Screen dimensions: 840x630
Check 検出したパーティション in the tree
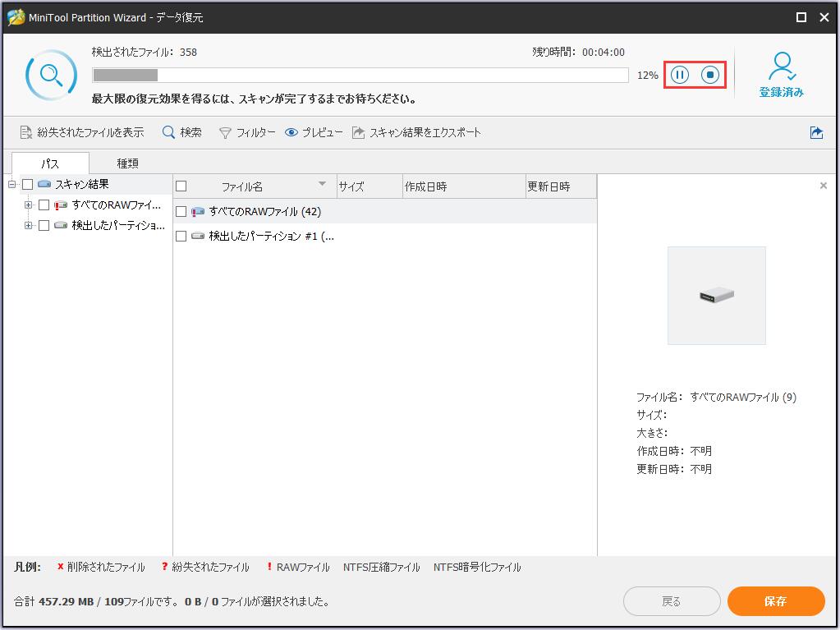(44, 225)
